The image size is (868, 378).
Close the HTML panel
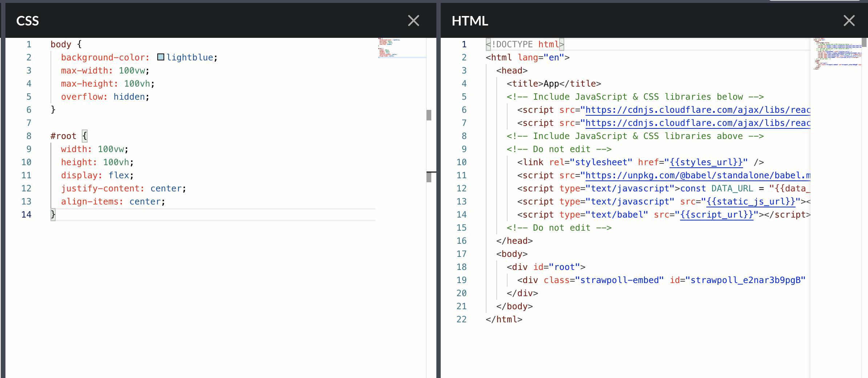(849, 21)
